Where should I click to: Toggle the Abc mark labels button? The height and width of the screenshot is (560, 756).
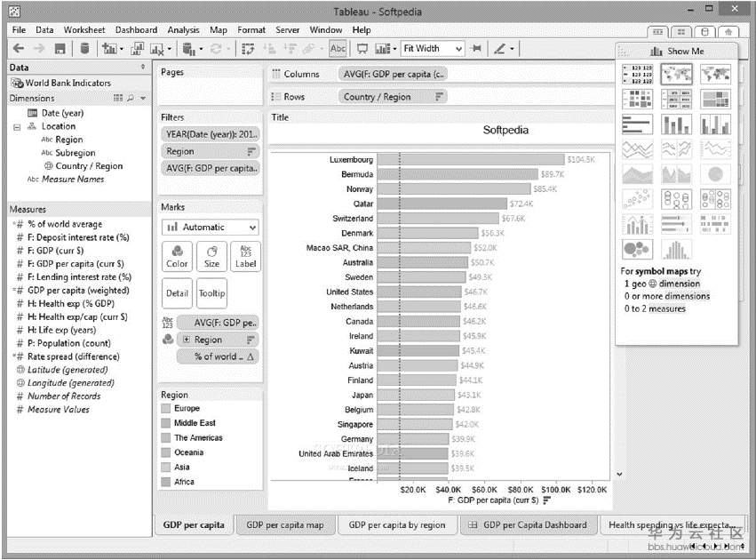coord(338,48)
